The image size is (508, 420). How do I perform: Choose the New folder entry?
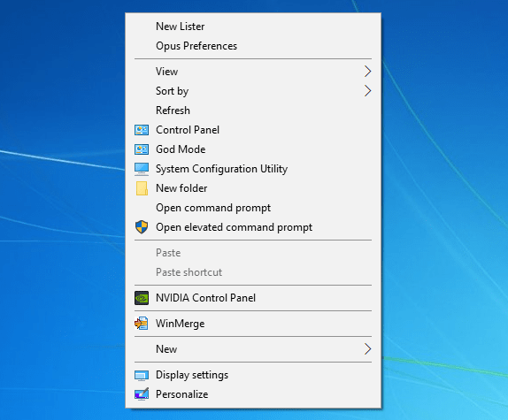tap(253, 188)
